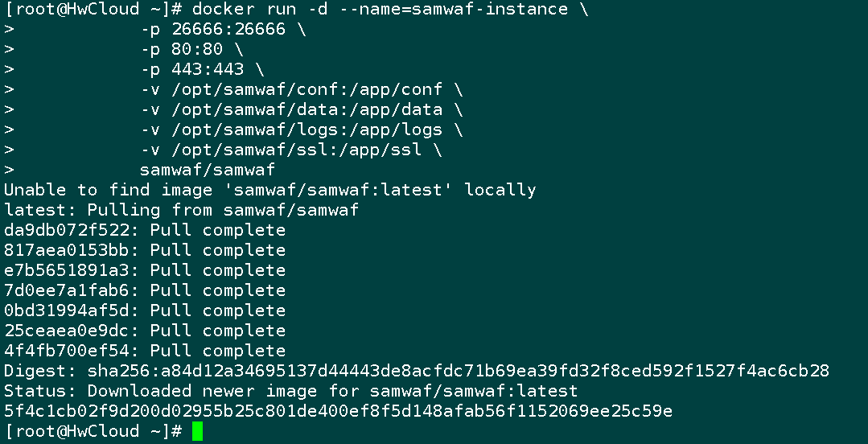The height and width of the screenshot is (444, 868).
Task: Click the sha256 Digest hash line
Action: [417, 371]
